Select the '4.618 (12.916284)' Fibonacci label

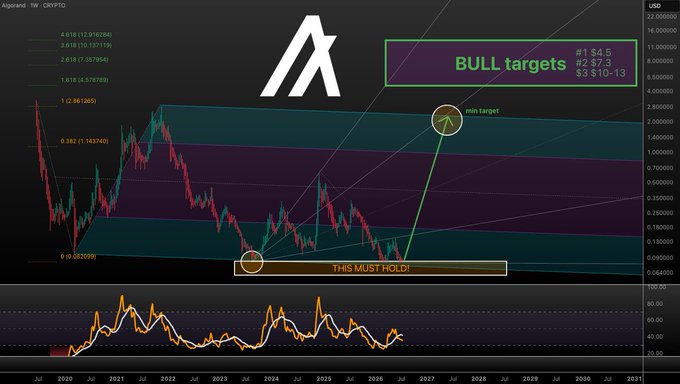coord(86,34)
